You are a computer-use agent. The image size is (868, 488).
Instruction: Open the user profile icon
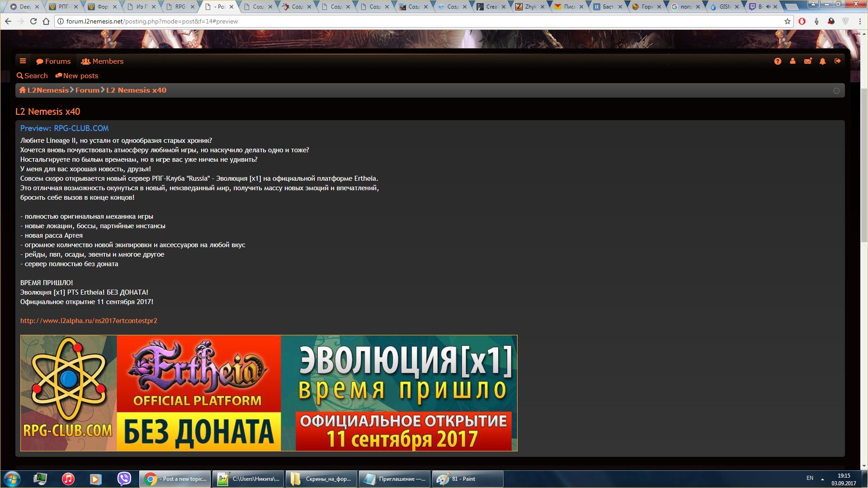pyautogui.click(x=793, y=61)
